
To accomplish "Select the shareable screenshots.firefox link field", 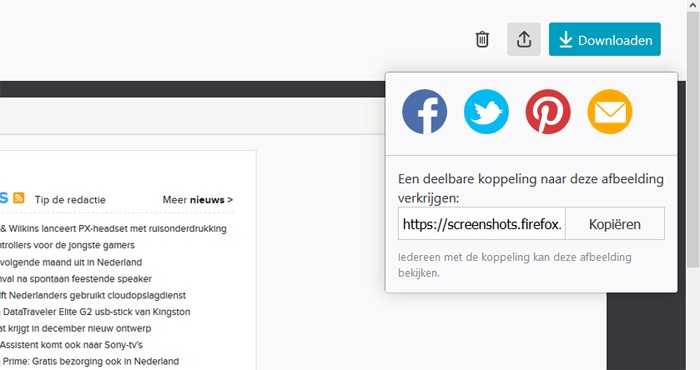I will click(x=482, y=223).
